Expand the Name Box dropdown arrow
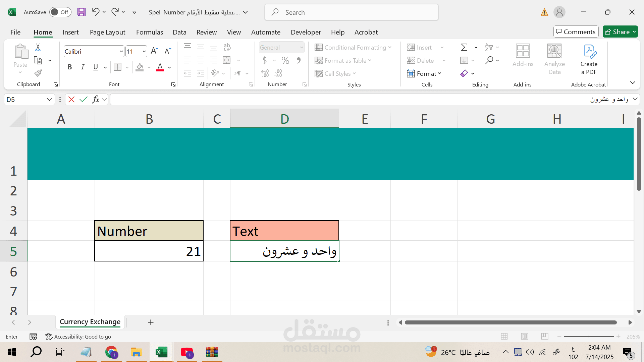 coord(49,100)
